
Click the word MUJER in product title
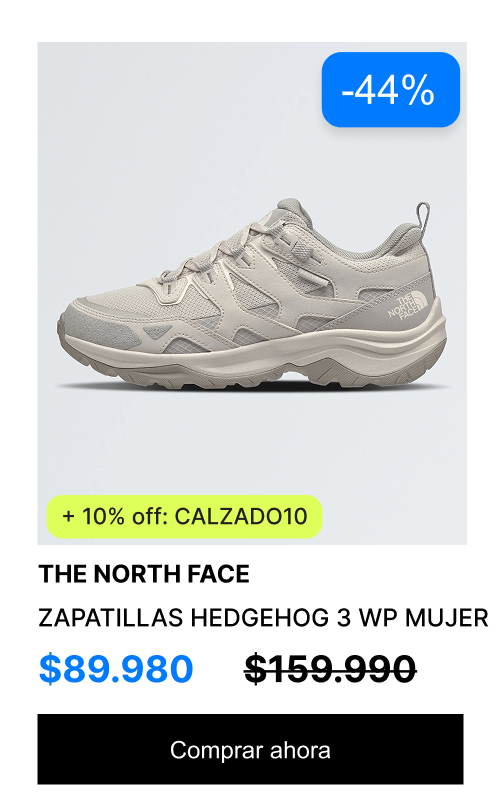(x=446, y=617)
